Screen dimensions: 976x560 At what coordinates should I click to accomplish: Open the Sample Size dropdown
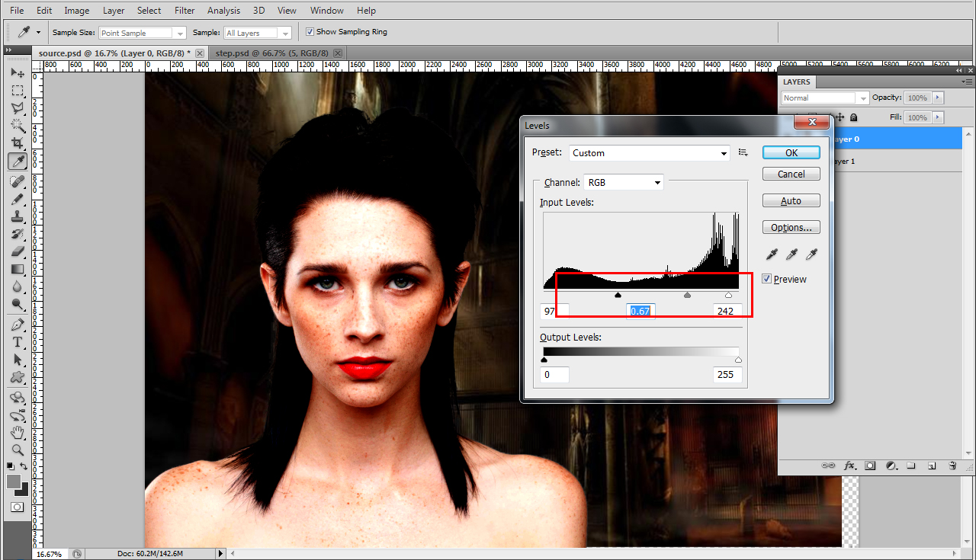pos(143,33)
